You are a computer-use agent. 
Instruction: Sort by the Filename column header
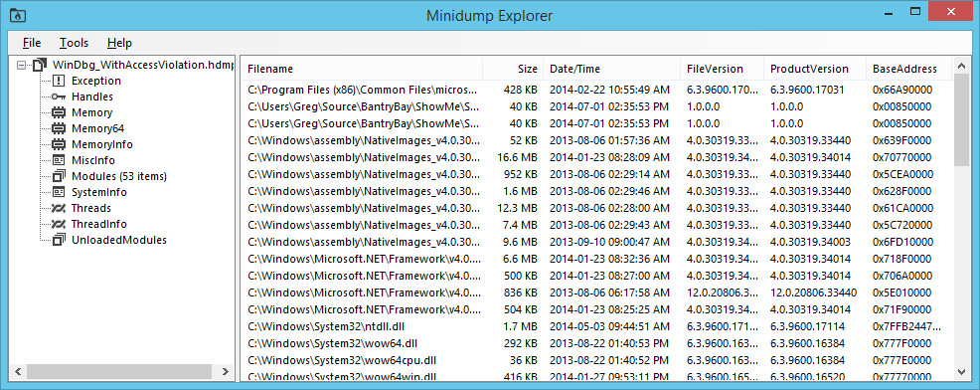point(362,69)
